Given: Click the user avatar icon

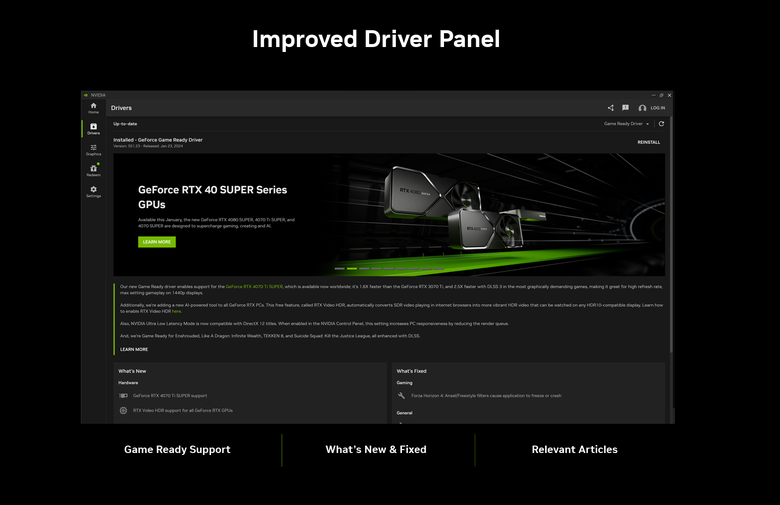Looking at the screenshot, I should coord(642,108).
